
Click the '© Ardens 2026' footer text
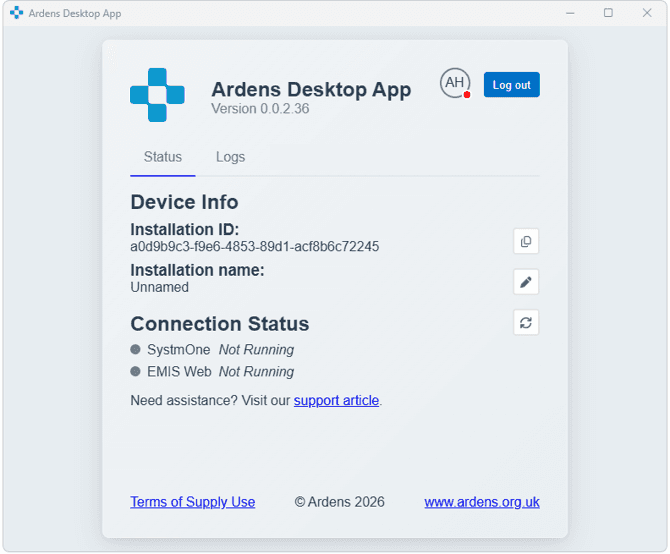[339, 502]
